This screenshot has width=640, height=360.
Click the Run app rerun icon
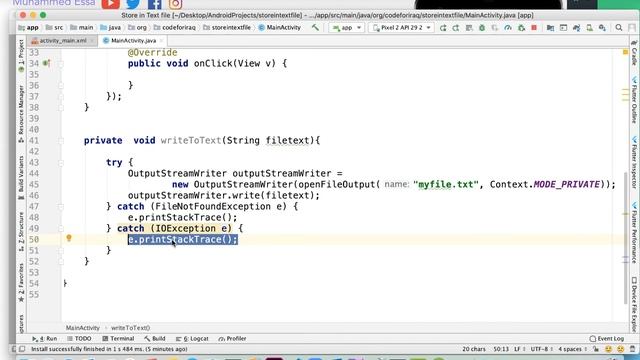[443, 28]
